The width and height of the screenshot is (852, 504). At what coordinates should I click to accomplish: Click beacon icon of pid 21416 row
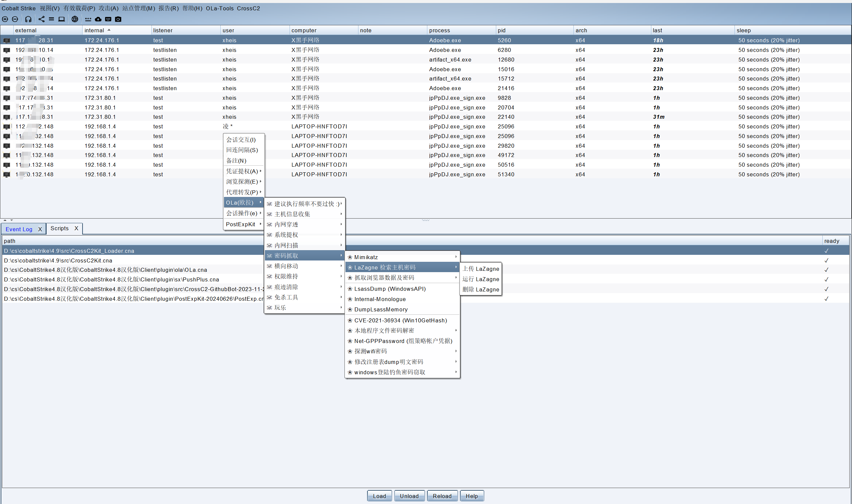point(6,88)
